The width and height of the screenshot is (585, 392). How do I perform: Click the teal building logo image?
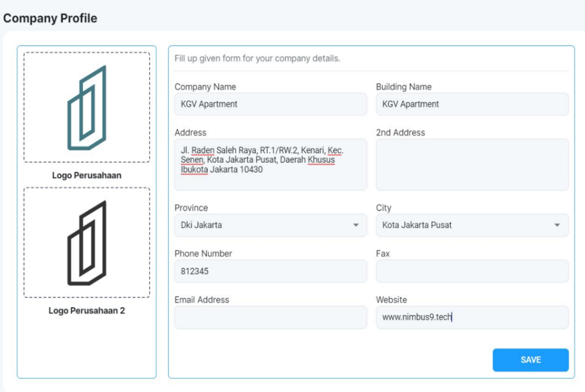tap(87, 108)
